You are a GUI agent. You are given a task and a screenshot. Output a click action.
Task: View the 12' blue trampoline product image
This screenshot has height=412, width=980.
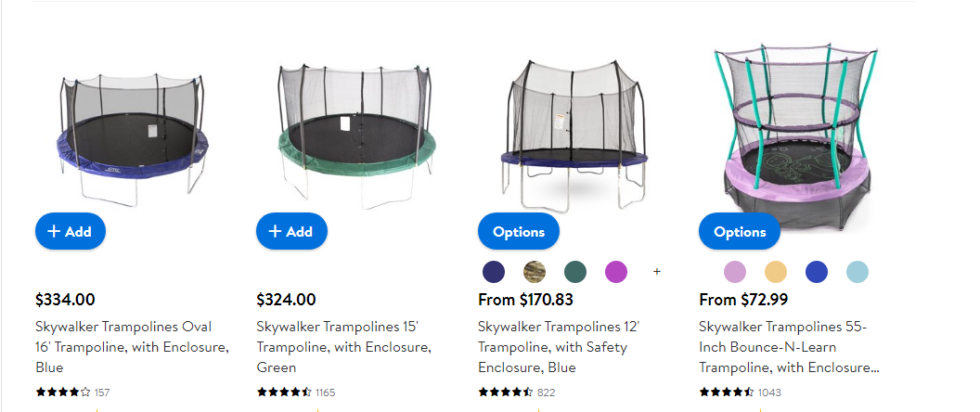[x=575, y=135]
